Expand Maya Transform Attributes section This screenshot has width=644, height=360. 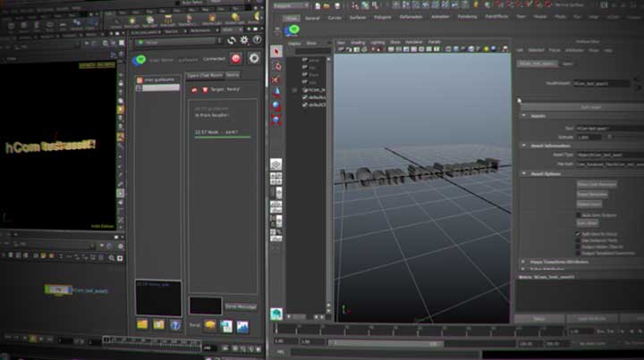523,261
